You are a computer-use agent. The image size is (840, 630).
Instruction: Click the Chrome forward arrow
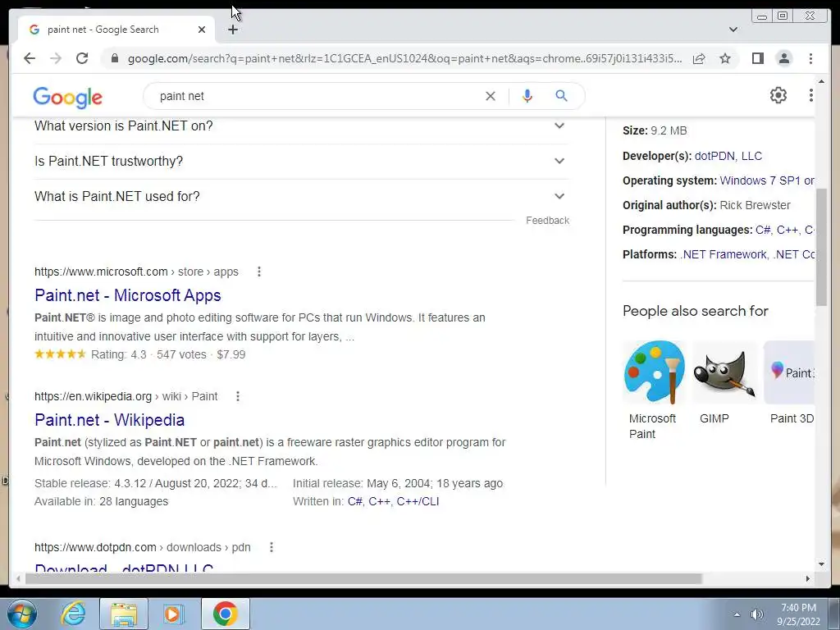(56, 58)
